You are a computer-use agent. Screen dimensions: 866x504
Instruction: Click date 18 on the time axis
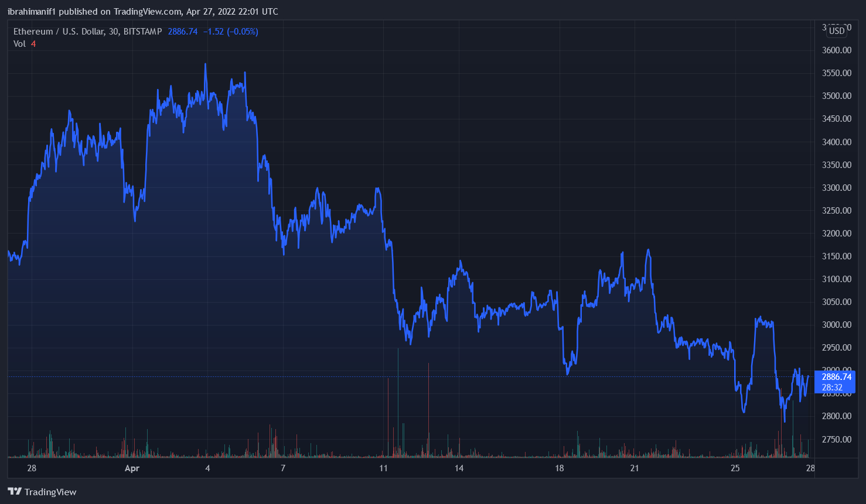click(560, 468)
